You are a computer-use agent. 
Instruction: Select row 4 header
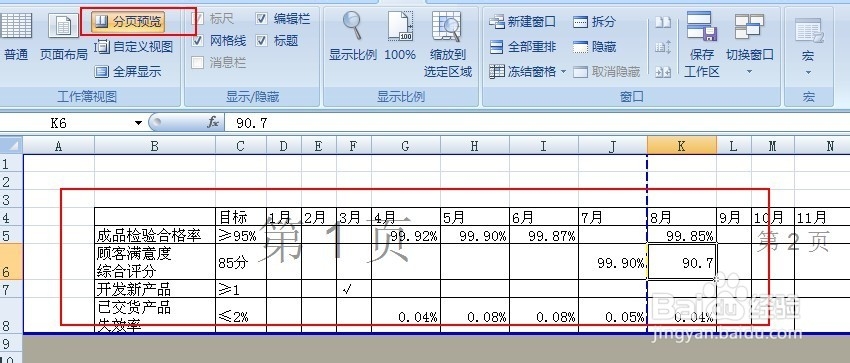pos(11,217)
